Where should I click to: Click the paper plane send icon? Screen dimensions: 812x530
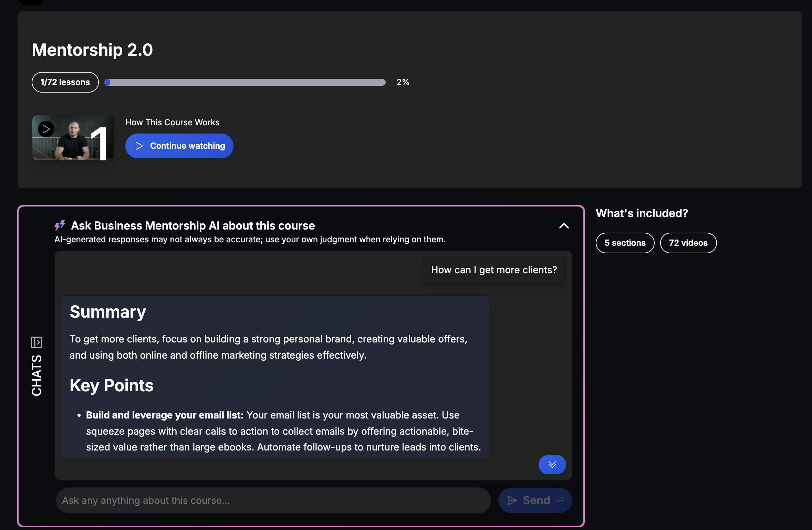click(512, 500)
